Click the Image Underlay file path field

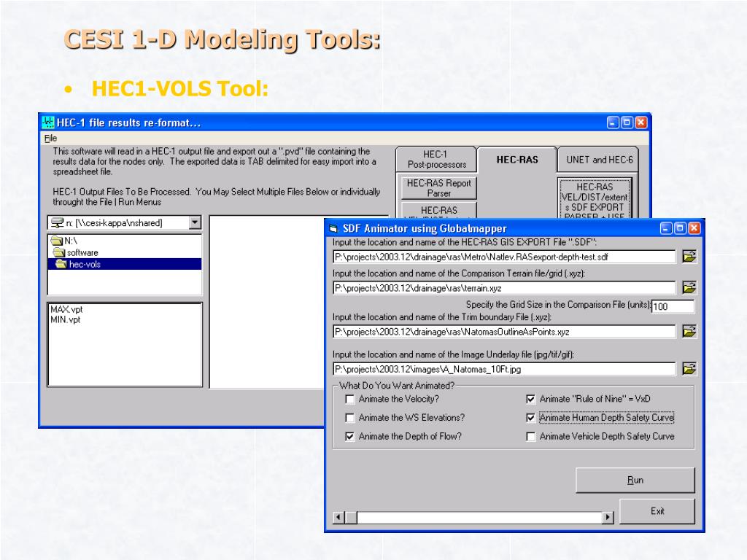504,369
